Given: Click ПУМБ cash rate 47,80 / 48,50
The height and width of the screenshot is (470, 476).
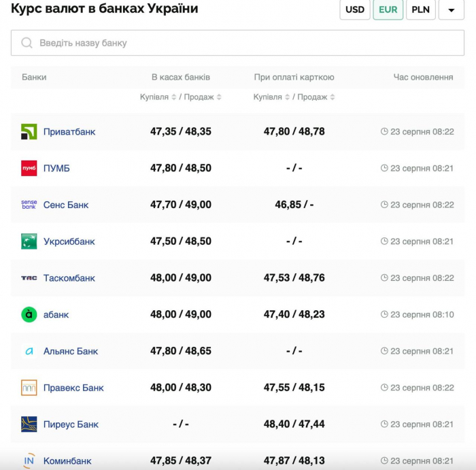Looking at the screenshot, I should point(181,168).
